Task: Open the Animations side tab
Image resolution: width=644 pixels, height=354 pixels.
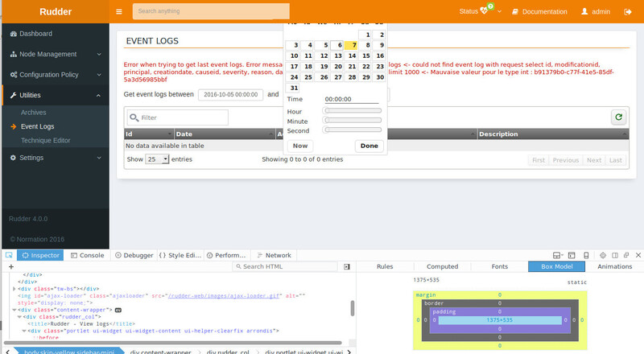Action: pos(614,266)
